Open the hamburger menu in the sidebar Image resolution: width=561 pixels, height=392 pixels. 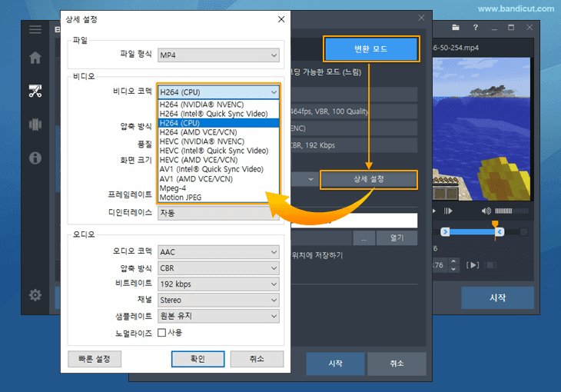[35, 30]
